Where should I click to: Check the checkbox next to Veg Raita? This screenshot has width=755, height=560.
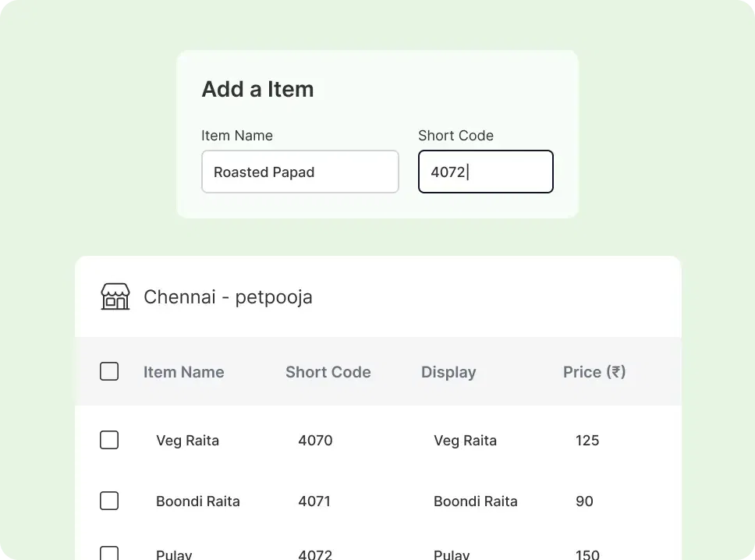pyautogui.click(x=109, y=440)
